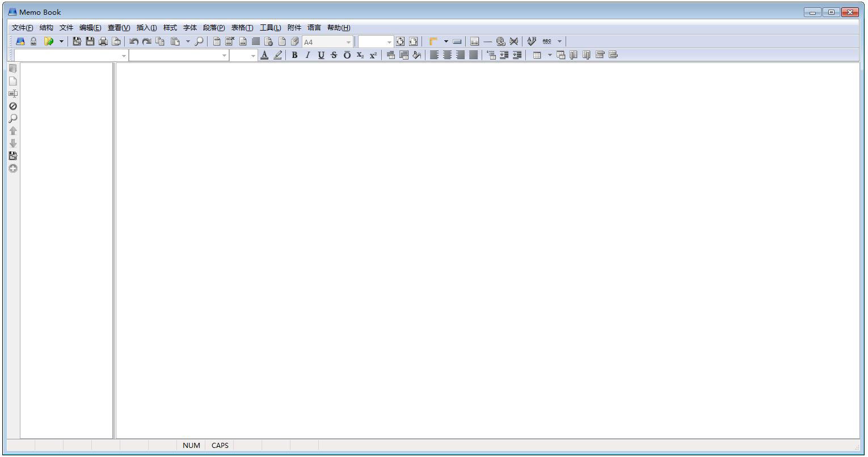This screenshot has height=457, width=868.
Task: Toggle subscript formatting
Action: pos(360,55)
